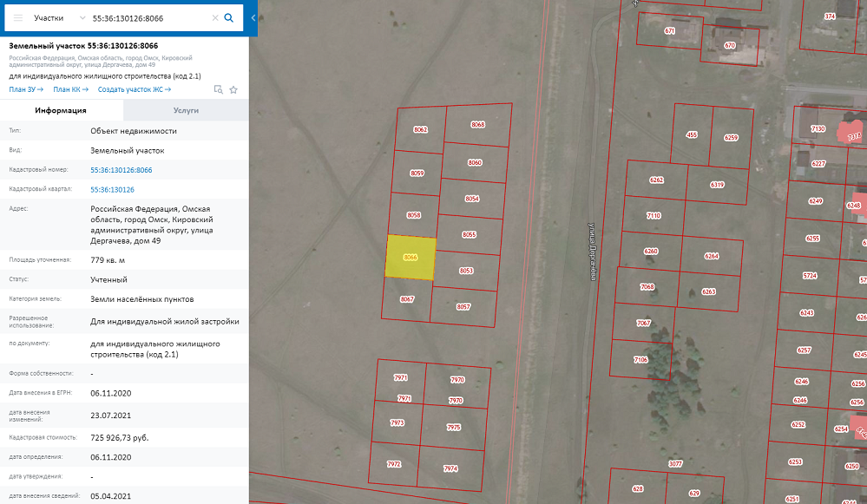Screen dimensions: 867x504
Task: Click Создать участок ЖС link
Action: (x=135, y=89)
